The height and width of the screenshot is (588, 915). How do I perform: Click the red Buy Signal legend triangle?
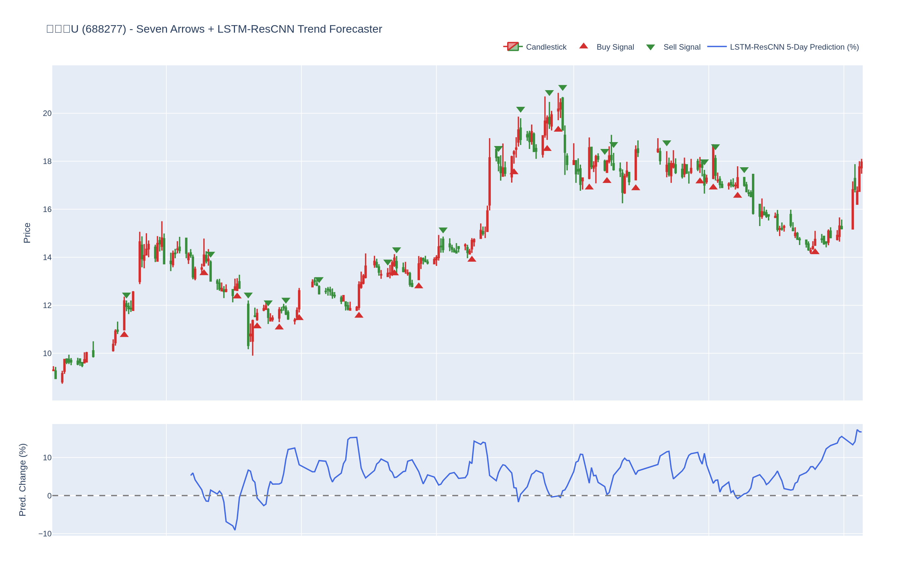point(584,46)
